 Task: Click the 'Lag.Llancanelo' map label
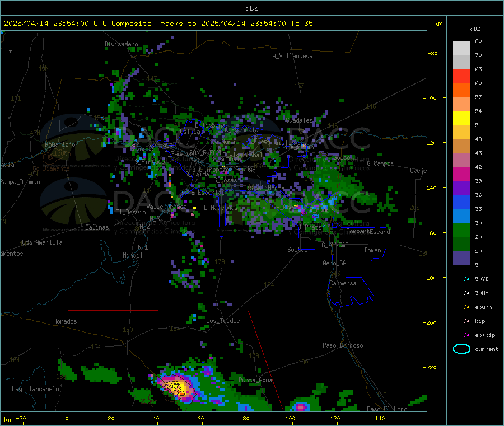pos(35,389)
